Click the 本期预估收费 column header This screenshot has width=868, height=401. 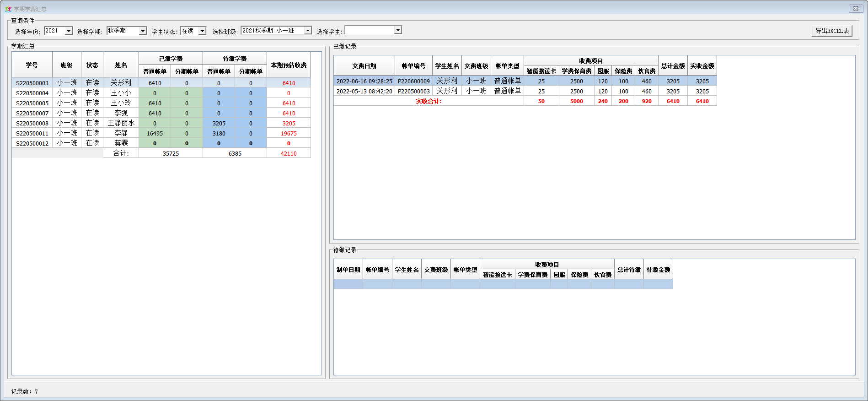[289, 65]
